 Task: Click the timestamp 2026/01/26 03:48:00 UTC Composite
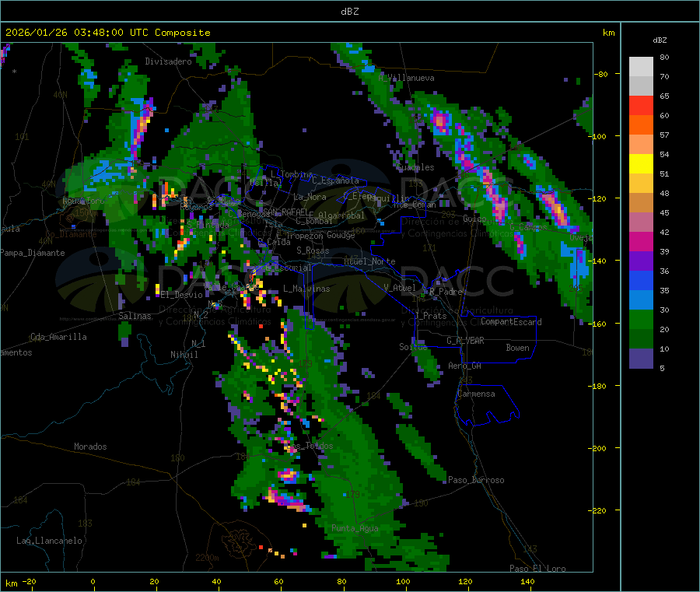107,33
